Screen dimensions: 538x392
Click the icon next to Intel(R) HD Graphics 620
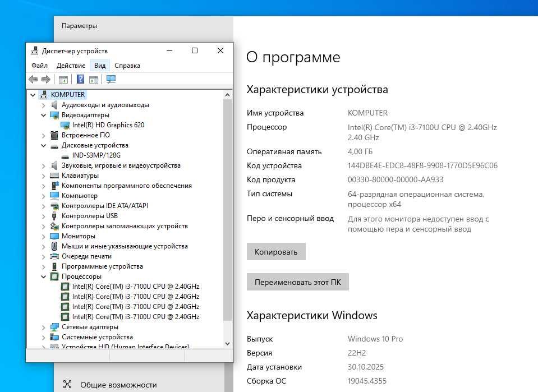(65, 125)
